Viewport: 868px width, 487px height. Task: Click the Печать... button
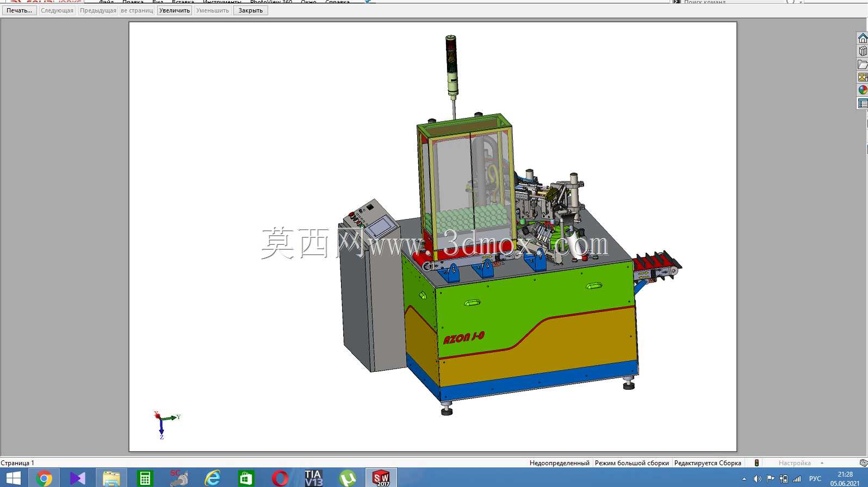[20, 10]
